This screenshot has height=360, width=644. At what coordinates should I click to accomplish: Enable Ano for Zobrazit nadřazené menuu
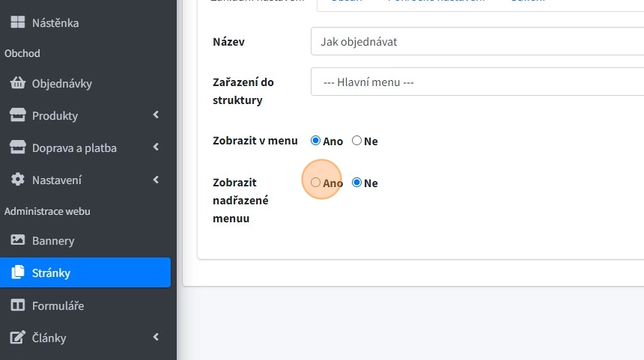(x=315, y=183)
